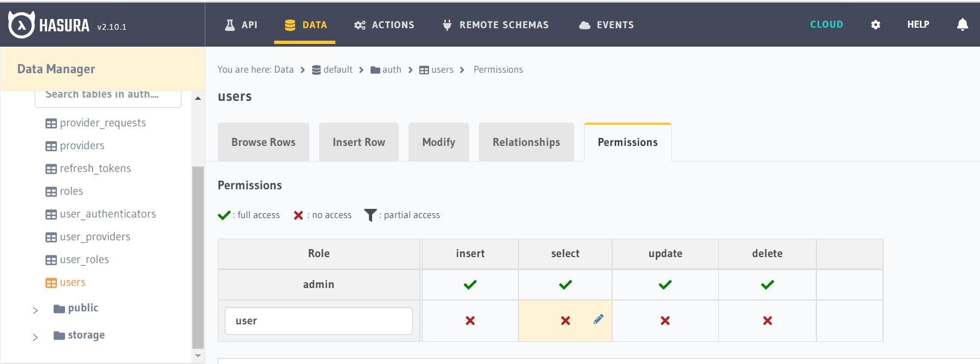This screenshot has width=980, height=364.
Task: Click the admin role cell
Action: (319, 284)
